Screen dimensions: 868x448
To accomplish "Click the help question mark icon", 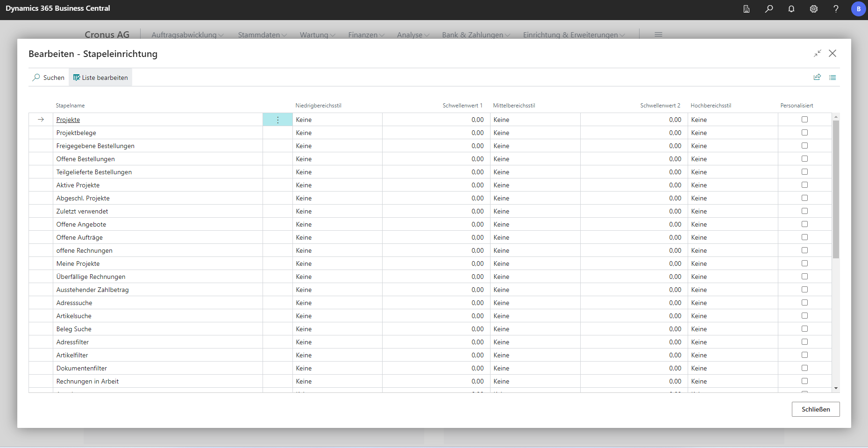I will [x=836, y=9].
